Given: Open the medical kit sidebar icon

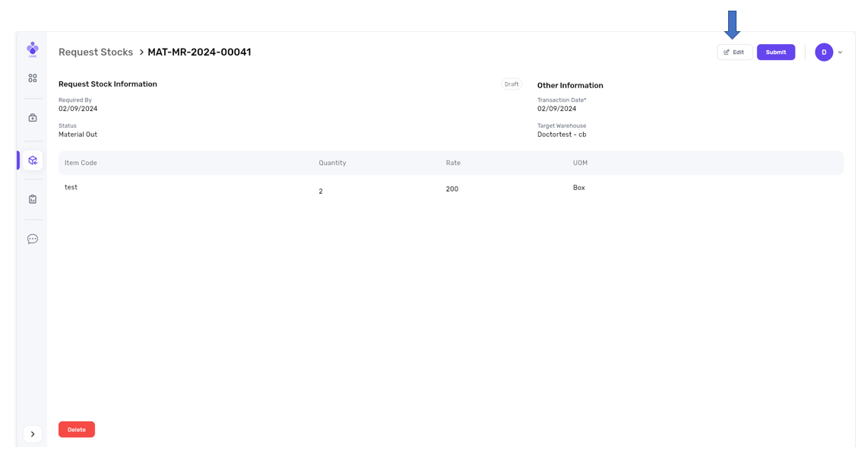Looking at the screenshot, I should [x=33, y=118].
